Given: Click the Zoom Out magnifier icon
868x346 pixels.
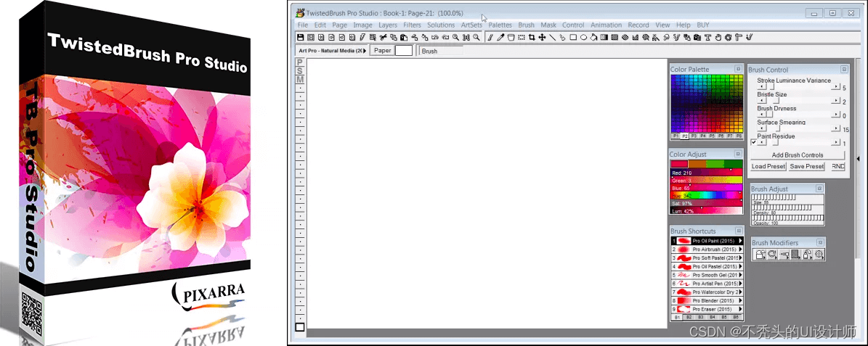Looking at the screenshot, I should (x=476, y=37).
